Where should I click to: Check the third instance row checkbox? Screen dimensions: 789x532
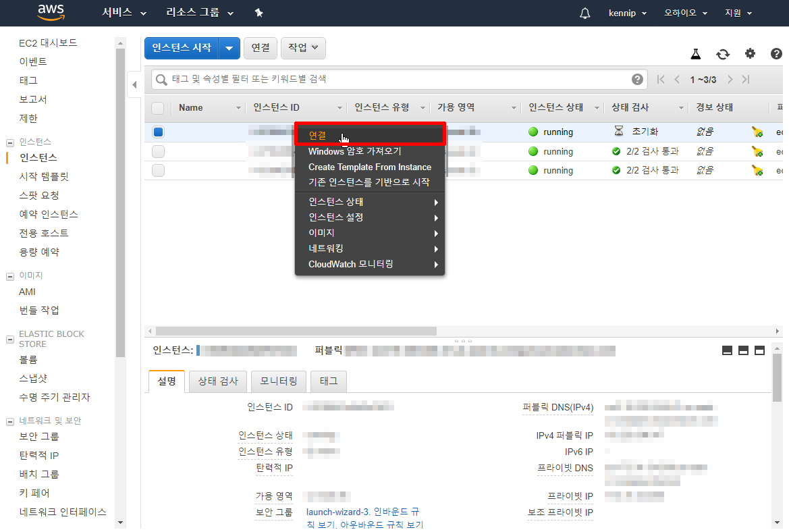(158, 170)
